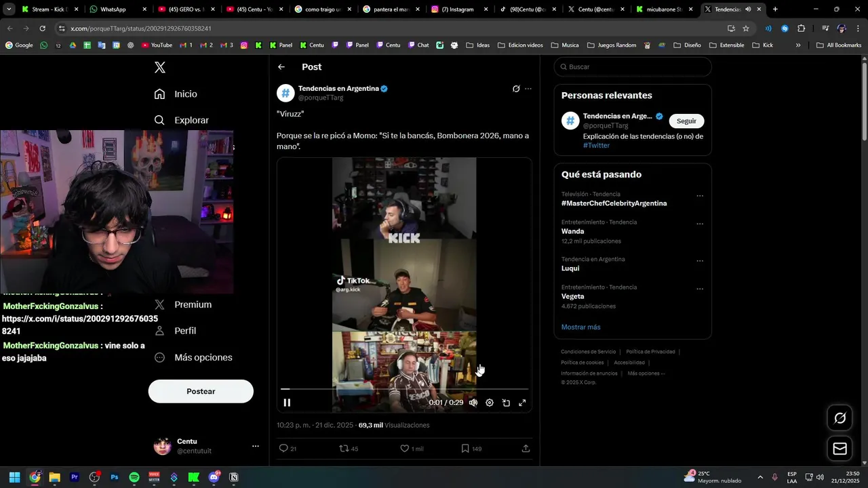Open the Tendencias en Argentina author name
The width and height of the screenshot is (868, 488).
pyautogui.click(x=338, y=89)
